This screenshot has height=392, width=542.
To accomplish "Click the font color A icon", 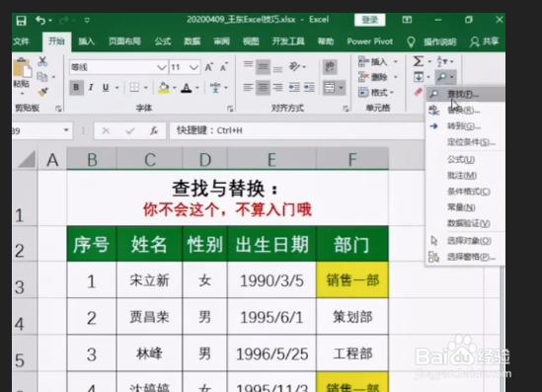I will [187, 88].
